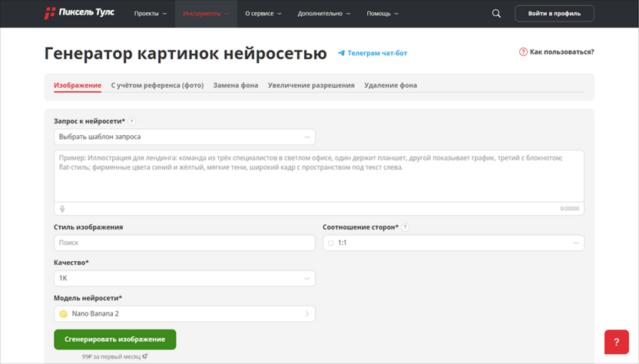This screenshot has height=364, width=639.
Task: Click the Модель нейросети label
Action: coord(88,298)
